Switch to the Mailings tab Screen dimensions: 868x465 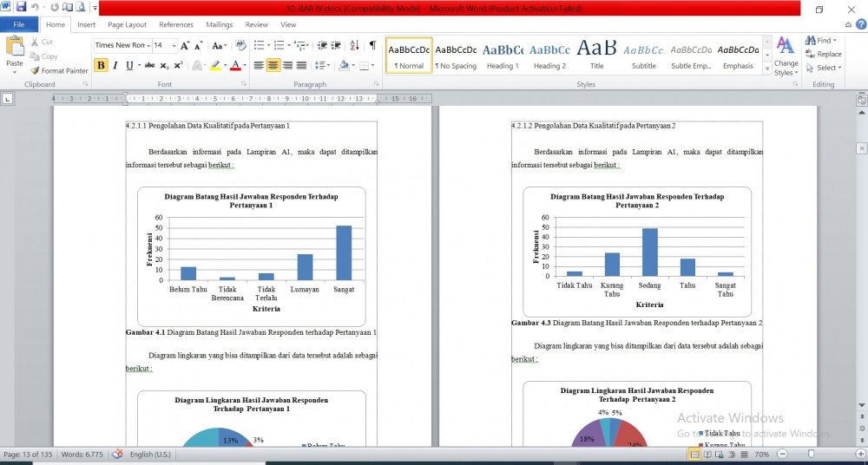220,24
